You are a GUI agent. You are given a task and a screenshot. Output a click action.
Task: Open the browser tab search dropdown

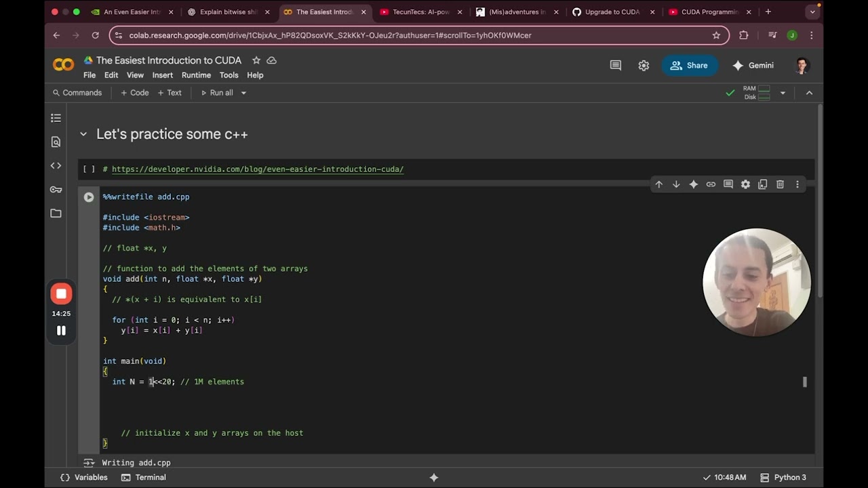click(812, 12)
